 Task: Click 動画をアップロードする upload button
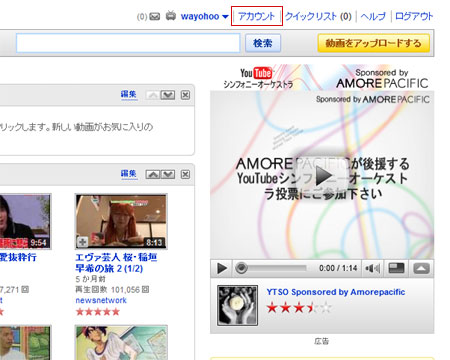pos(373,43)
